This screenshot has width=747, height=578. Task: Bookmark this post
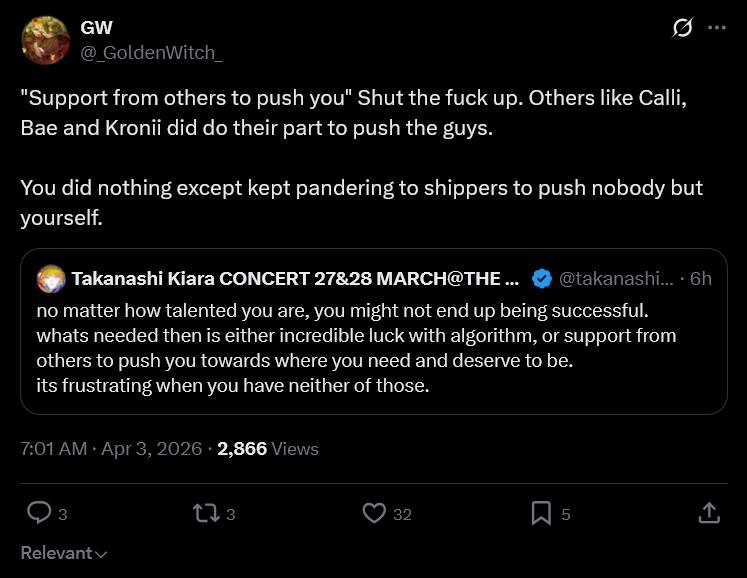point(541,513)
